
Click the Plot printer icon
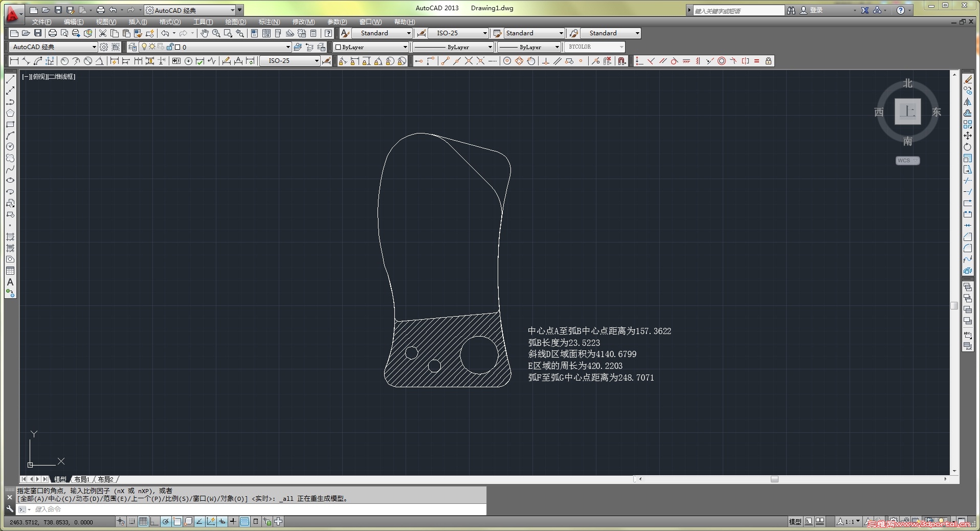pos(52,33)
